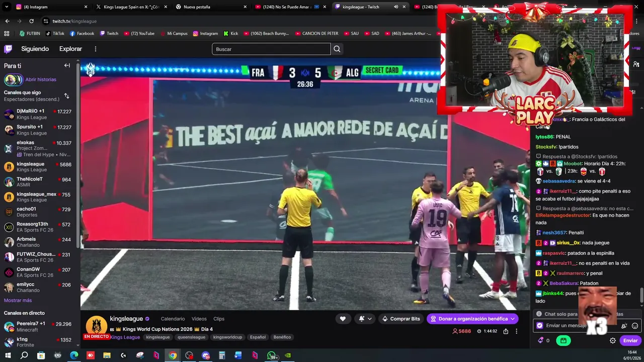Click the kingsleague channel avatar

[x=96, y=325]
